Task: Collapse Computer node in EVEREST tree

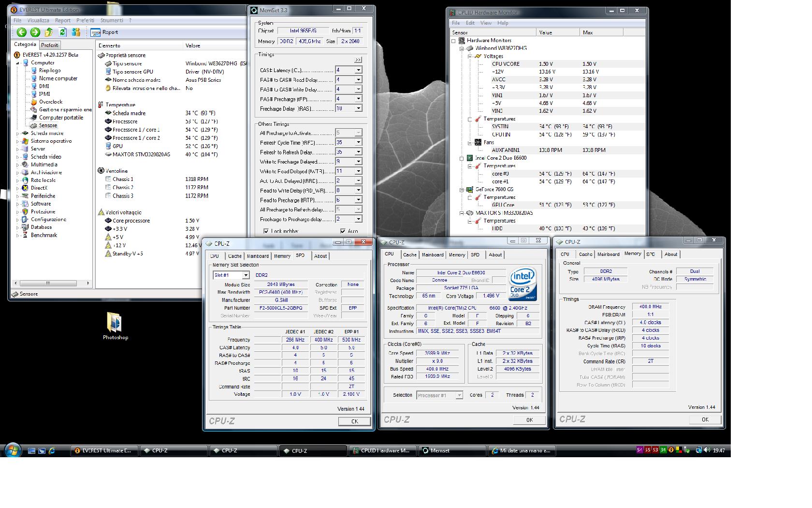Action: tap(18, 63)
